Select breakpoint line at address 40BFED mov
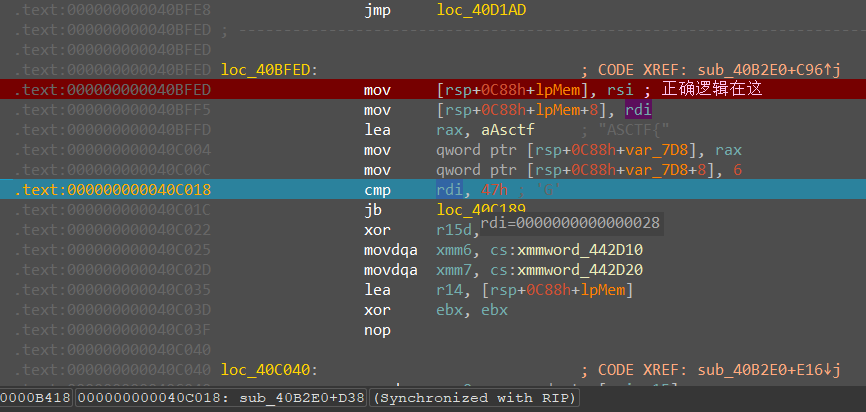Image resolution: width=866 pixels, height=412 pixels. [433, 89]
